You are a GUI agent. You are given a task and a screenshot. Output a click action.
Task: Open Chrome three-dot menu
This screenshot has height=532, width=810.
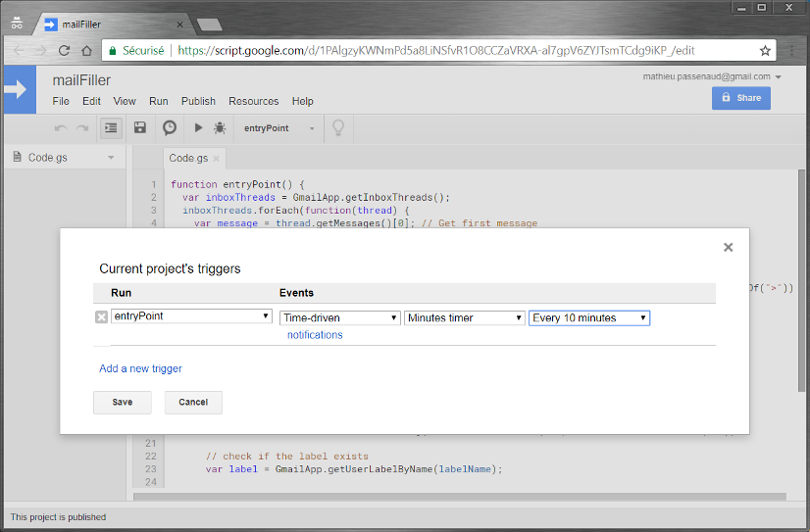[791, 51]
